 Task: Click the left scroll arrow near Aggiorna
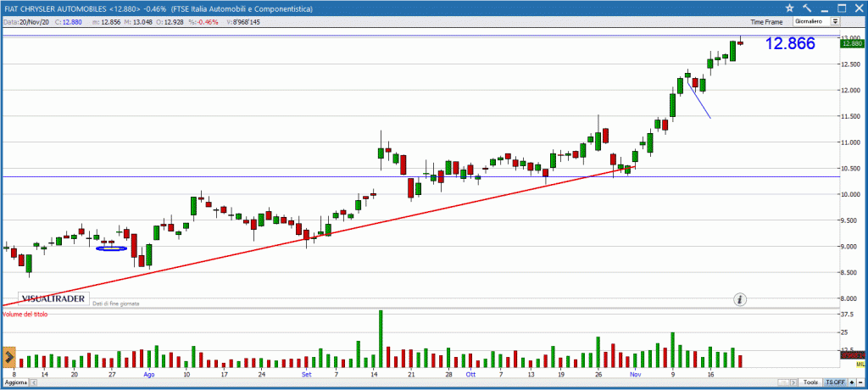[33, 383]
